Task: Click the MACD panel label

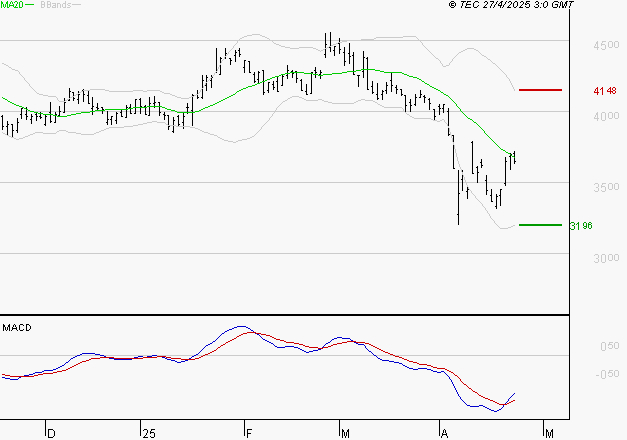Action: (17, 328)
